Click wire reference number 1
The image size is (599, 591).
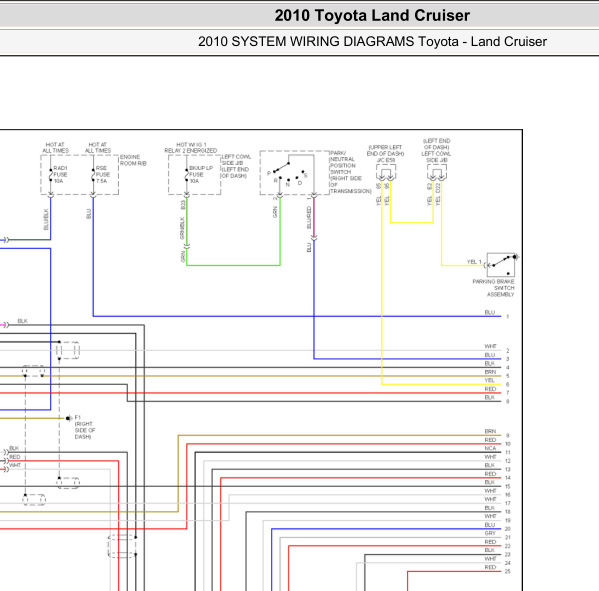point(508,316)
